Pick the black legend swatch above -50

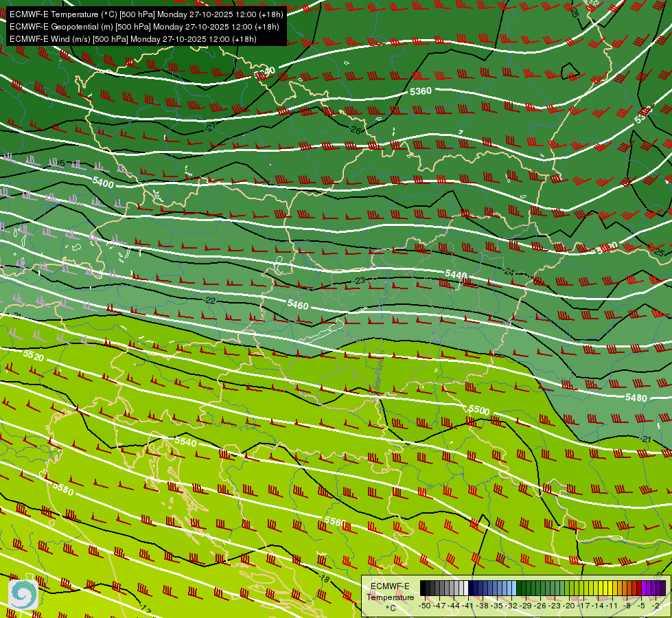pos(423,588)
